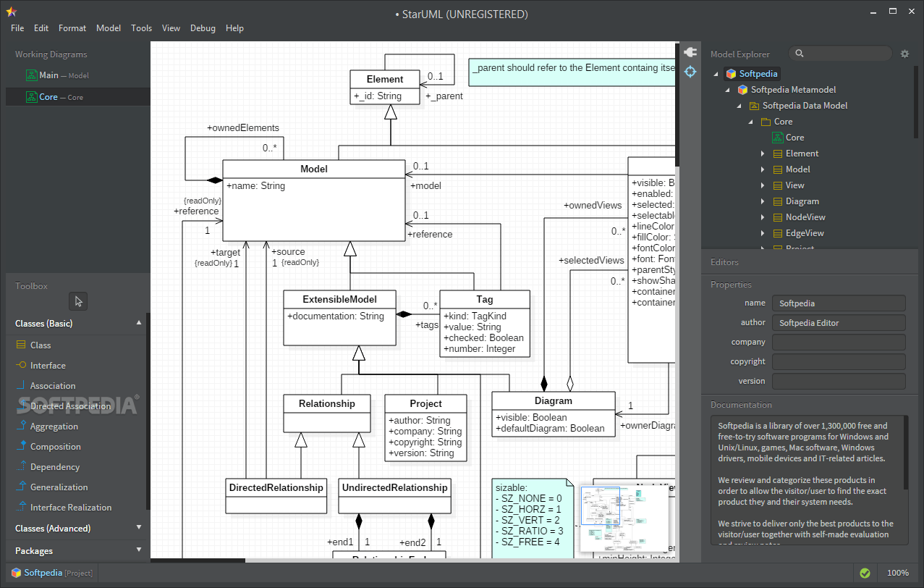Pick the Interface tool
The image size is (924, 588).
coord(47,366)
